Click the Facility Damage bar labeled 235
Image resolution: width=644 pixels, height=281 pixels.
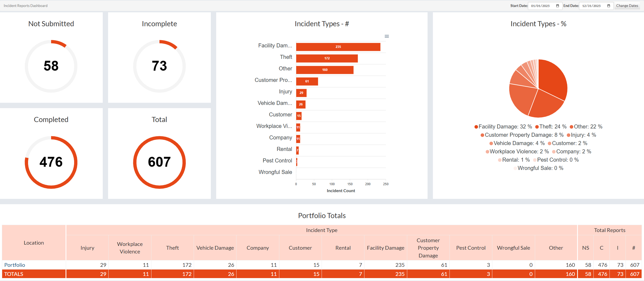pyautogui.click(x=338, y=47)
